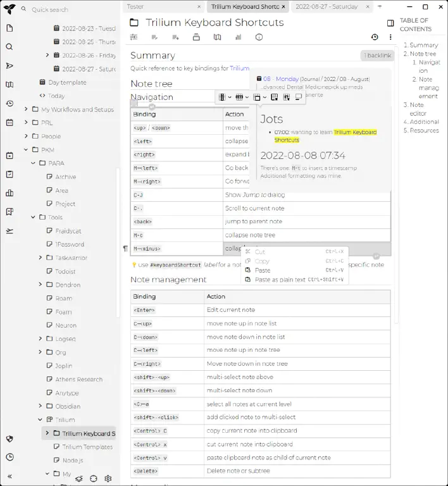
Task: Open the Day template note in the tree
Action: (67, 82)
